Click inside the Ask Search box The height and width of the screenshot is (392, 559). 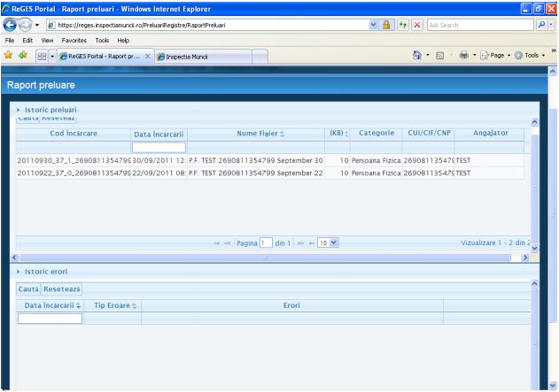(x=480, y=25)
